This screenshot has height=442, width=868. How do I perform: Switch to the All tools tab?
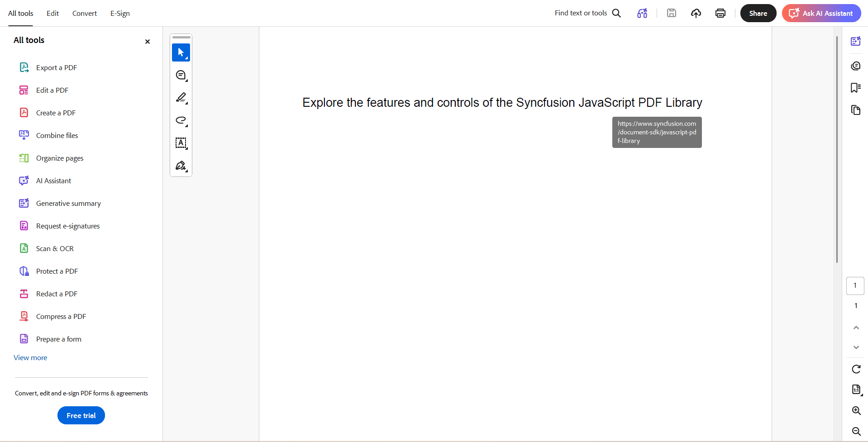(x=21, y=14)
